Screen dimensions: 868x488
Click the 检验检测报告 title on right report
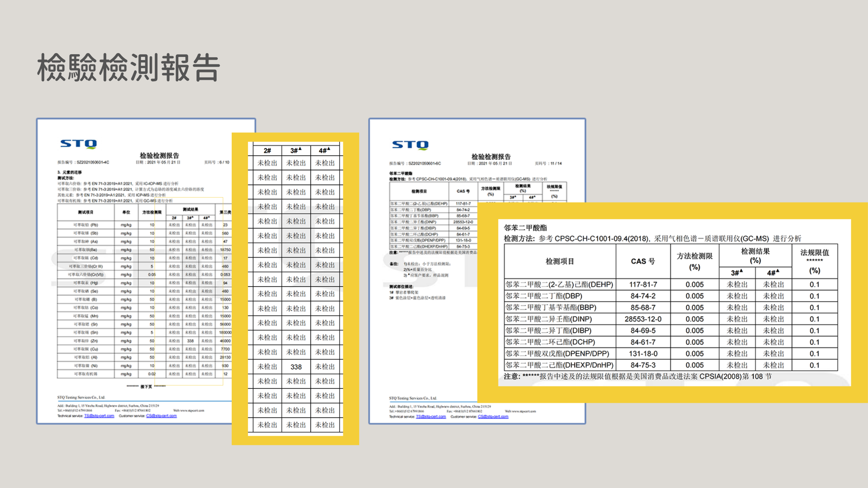click(492, 157)
